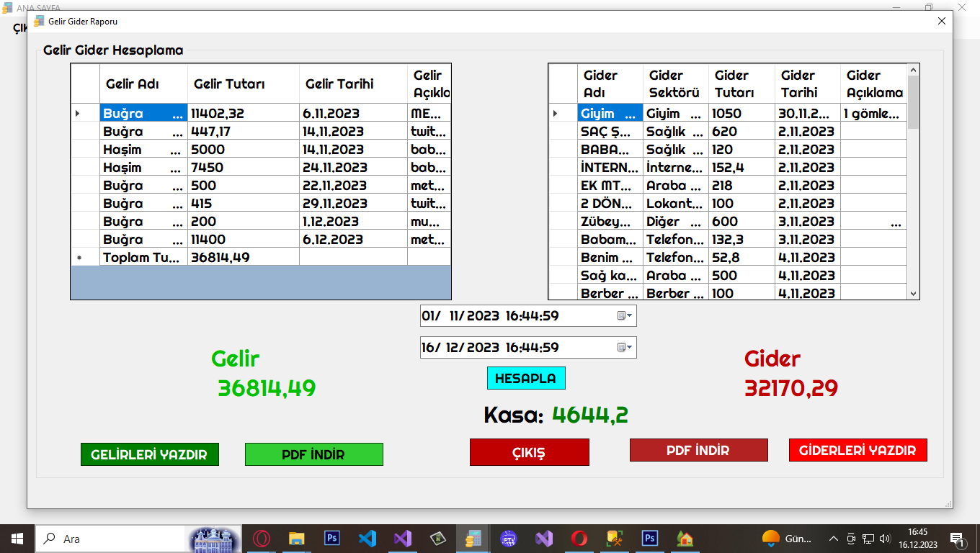Screen dimensions: 980x553
Task: Open the notification center icon
Action: (958, 539)
